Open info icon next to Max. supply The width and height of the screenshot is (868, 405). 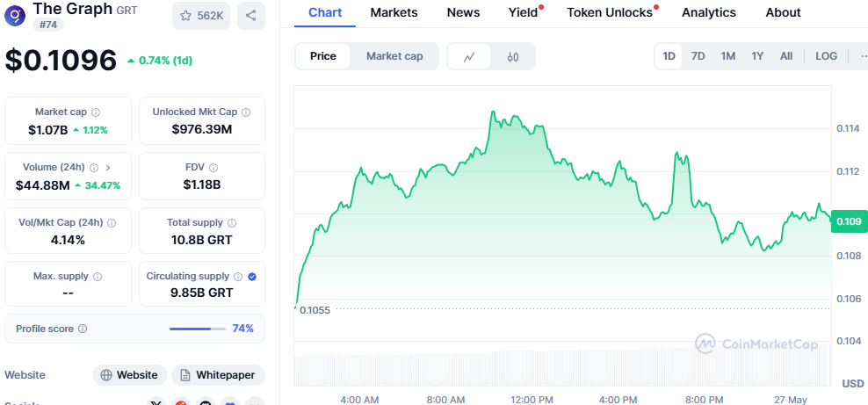[x=98, y=276]
